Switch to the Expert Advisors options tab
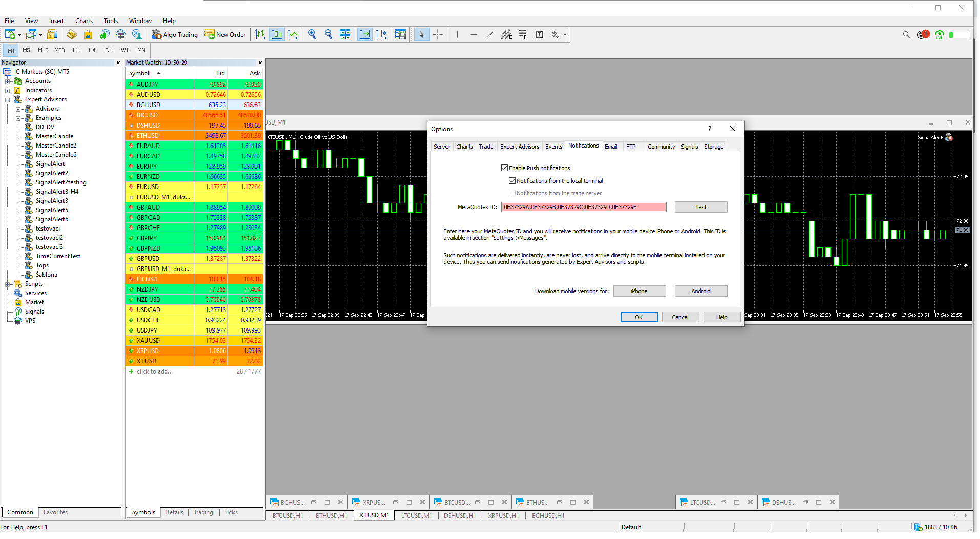The width and height of the screenshot is (980, 539). point(519,147)
